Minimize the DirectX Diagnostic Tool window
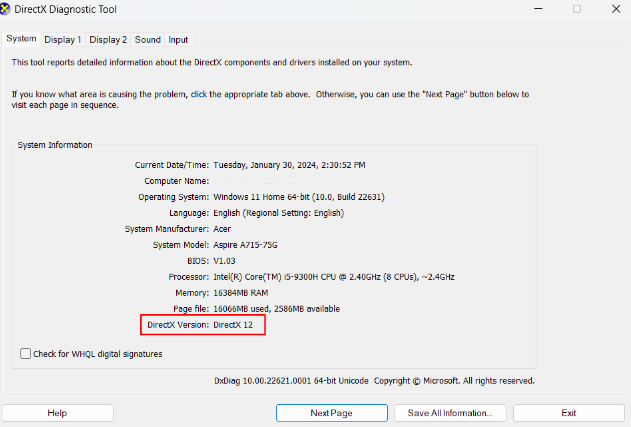This screenshot has width=631, height=427. [538, 9]
